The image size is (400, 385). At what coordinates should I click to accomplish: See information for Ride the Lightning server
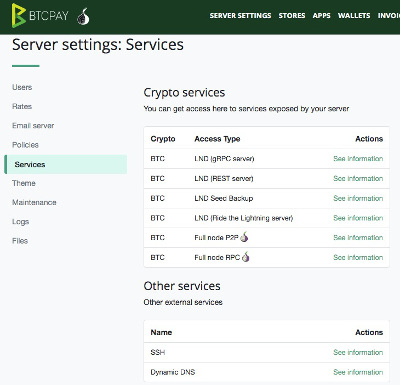tap(358, 218)
